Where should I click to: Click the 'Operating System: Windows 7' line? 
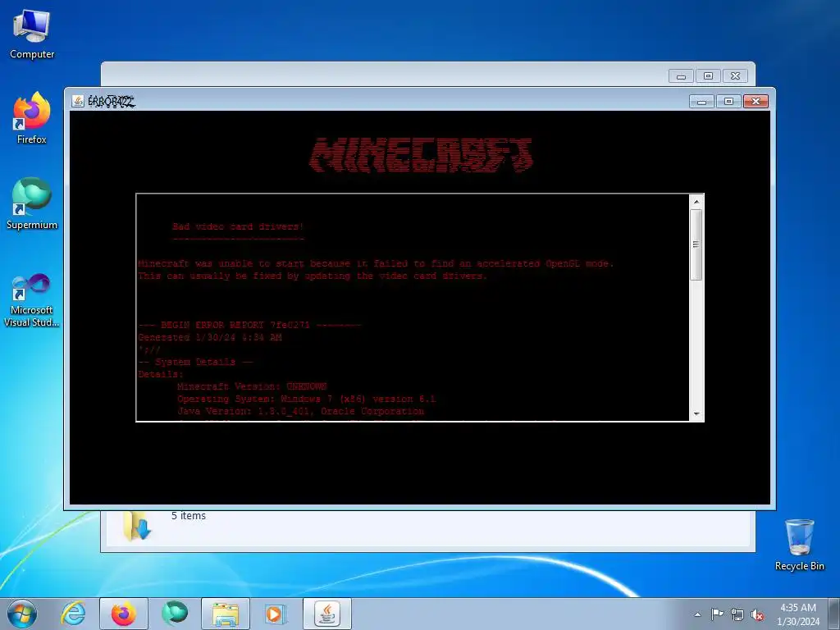coord(307,399)
